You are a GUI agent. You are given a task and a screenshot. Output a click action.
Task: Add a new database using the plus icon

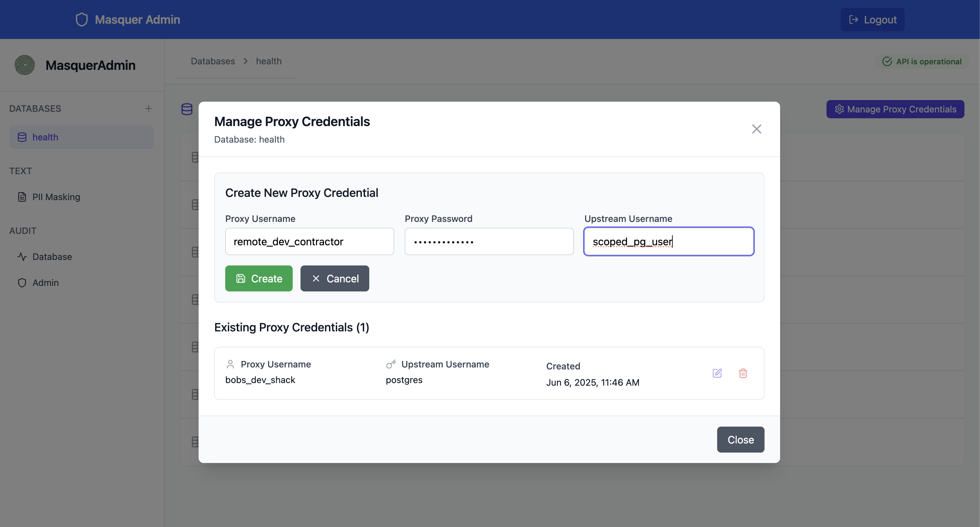tap(149, 109)
